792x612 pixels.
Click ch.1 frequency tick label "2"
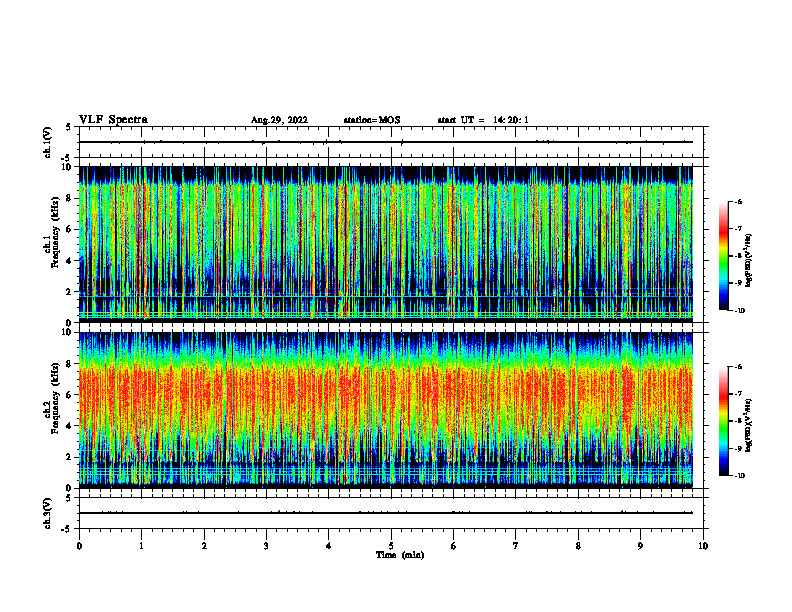pos(70,292)
